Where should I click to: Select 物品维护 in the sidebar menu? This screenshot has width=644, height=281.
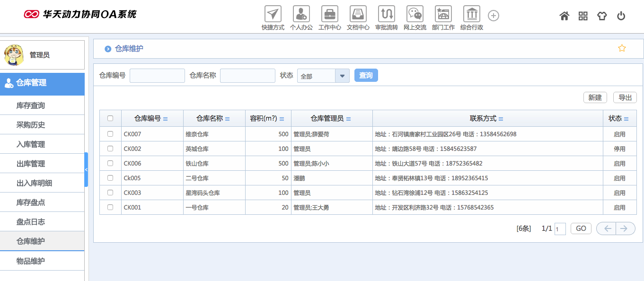tap(31, 261)
